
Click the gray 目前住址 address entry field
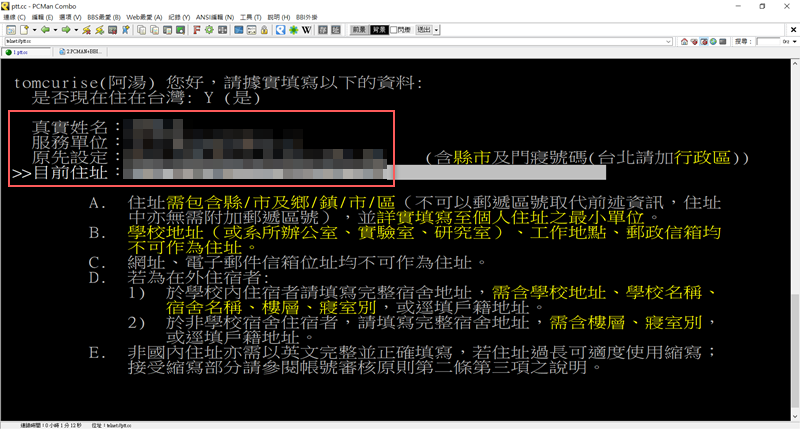[365, 172]
